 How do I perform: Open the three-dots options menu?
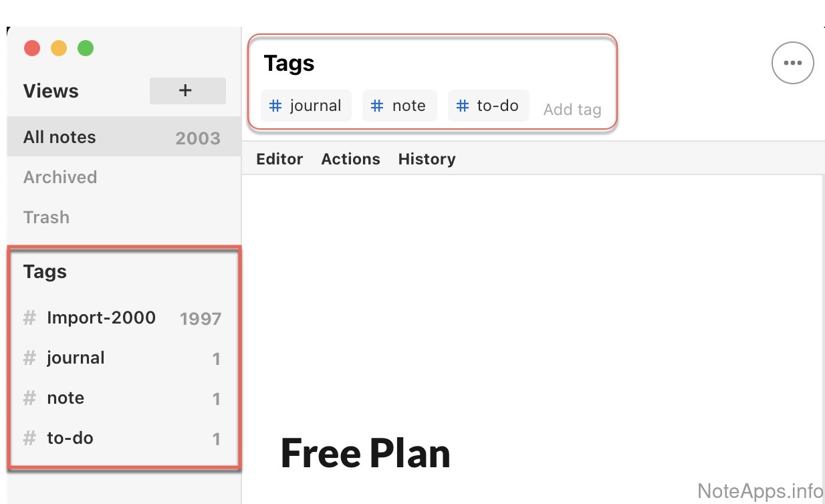792,64
